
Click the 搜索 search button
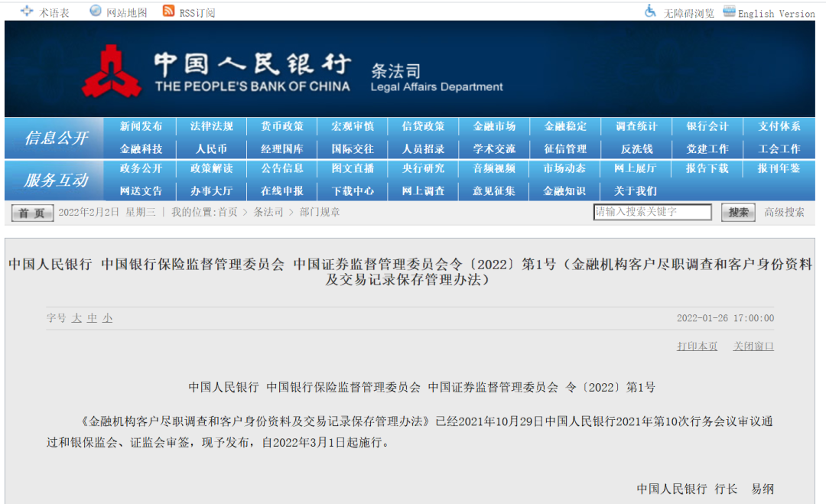click(738, 213)
